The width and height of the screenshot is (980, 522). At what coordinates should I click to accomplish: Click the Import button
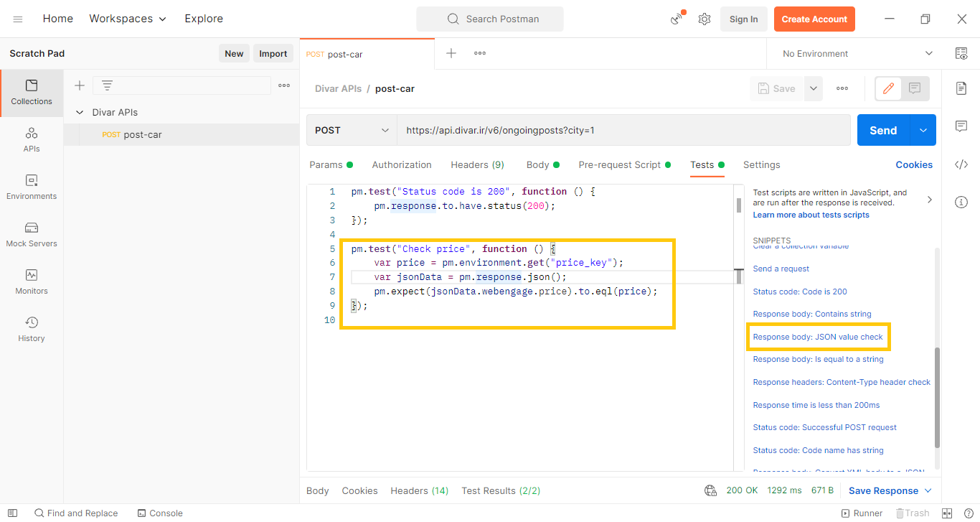[273, 53]
